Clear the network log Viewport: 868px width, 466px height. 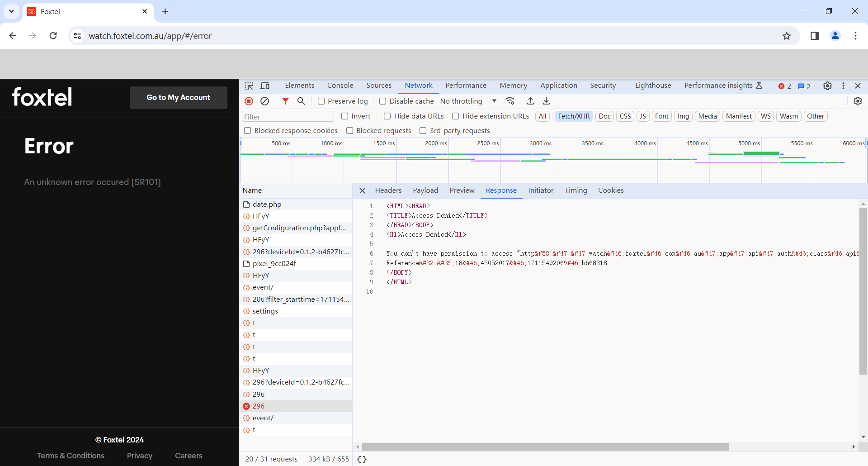click(x=265, y=101)
